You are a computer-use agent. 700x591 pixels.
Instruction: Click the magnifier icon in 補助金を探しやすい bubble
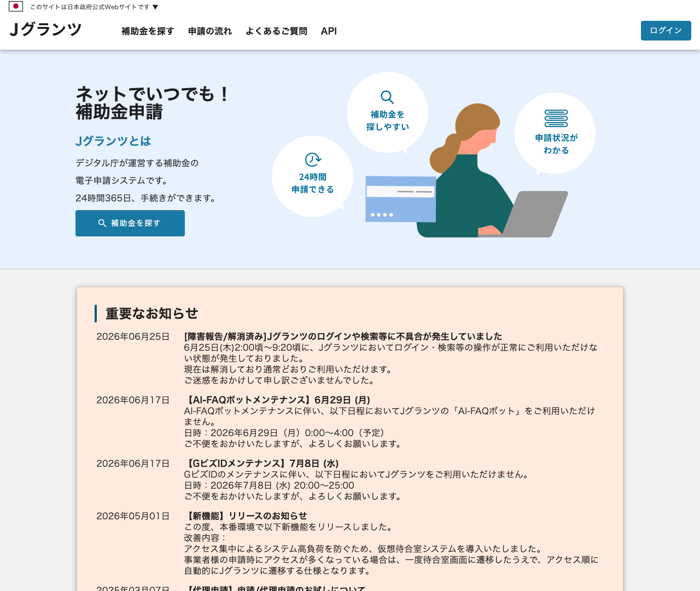(387, 97)
